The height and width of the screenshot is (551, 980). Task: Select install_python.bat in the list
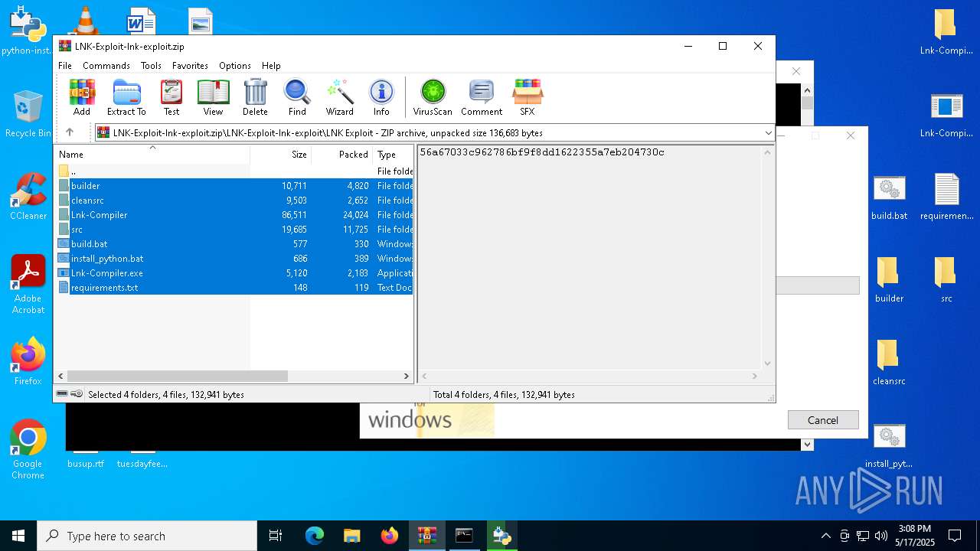pyautogui.click(x=234, y=259)
